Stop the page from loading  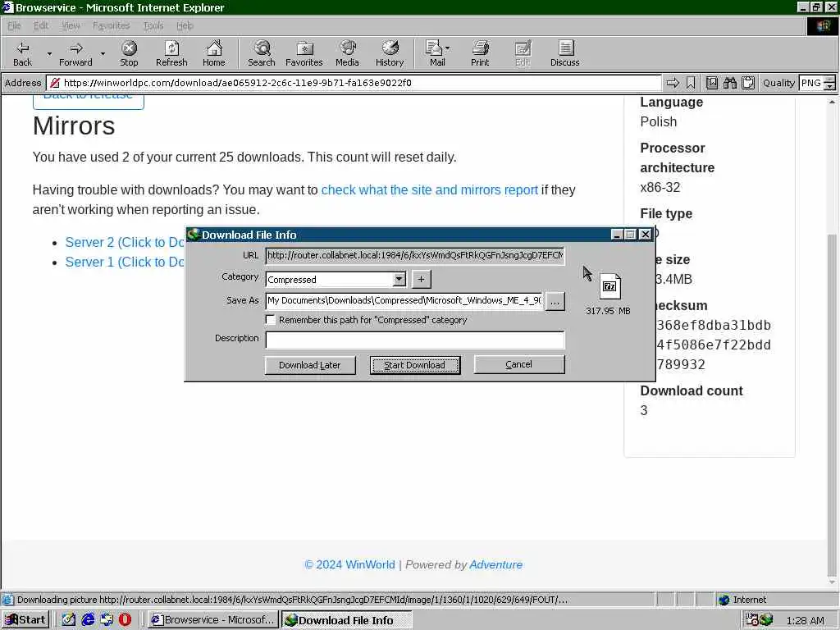129,53
